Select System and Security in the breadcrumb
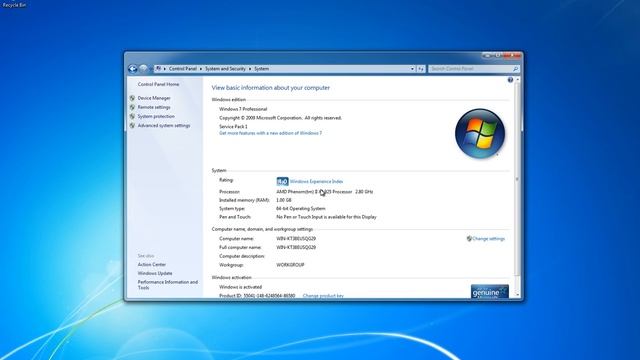Screen dimensions: 640x360 point(225,69)
